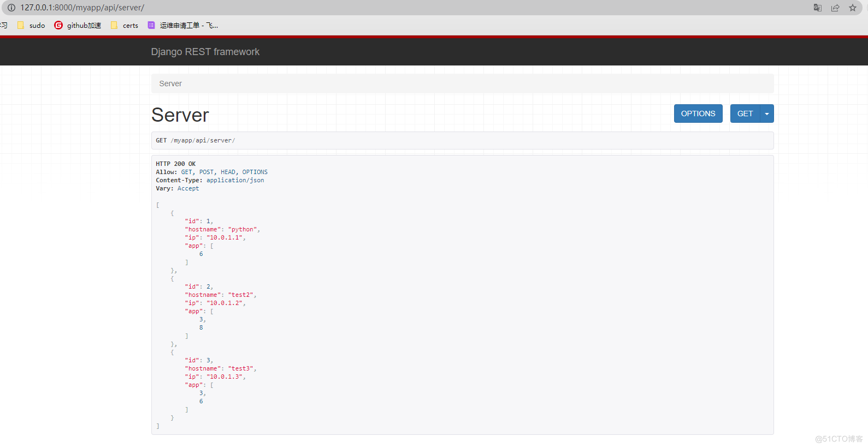Screen dimensions: 868x448
Task: Click the Vary: Accept header line
Action: click(x=178, y=188)
